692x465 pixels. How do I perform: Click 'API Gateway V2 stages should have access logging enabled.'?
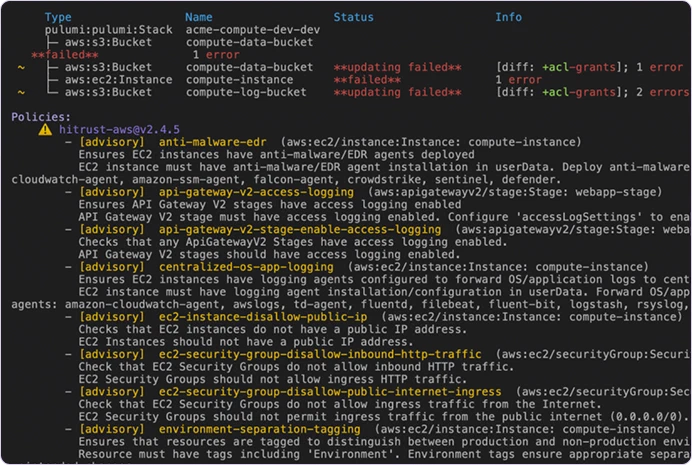(x=269, y=255)
